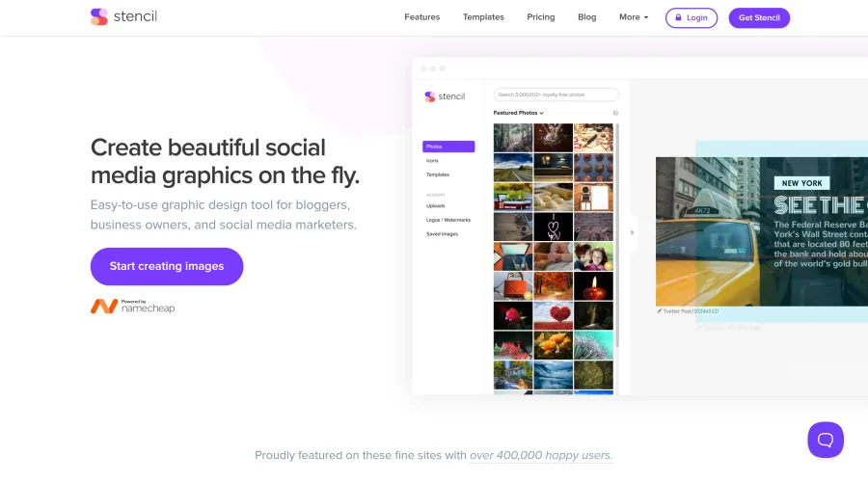This screenshot has width=868, height=482.
Task: Click the Stencil logo in header
Action: tap(124, 16)
